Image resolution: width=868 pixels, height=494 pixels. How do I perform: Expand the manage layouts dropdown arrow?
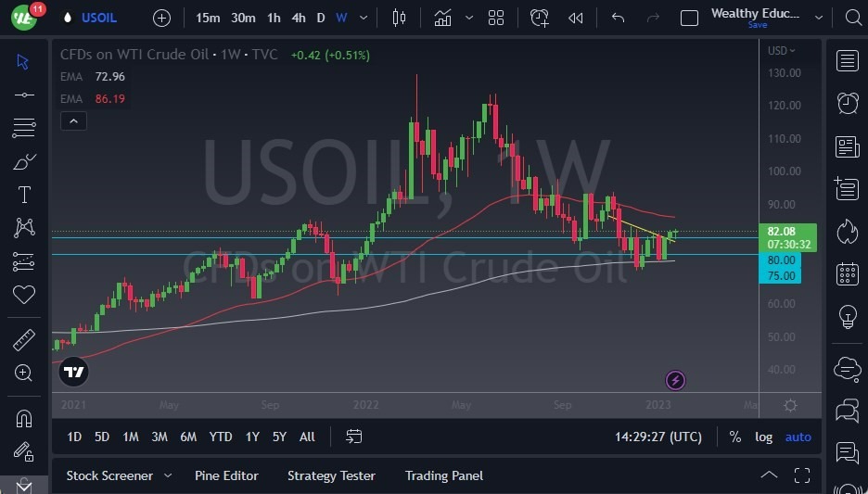tap(819, 19)
